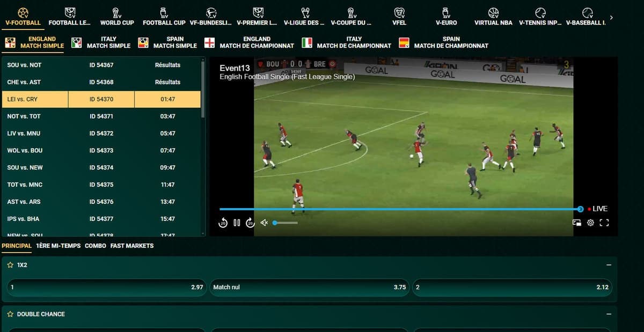This screenshot has height=332, width=644.
Task: View Résultats for CHE vs. AST
Action: [167, 82]
